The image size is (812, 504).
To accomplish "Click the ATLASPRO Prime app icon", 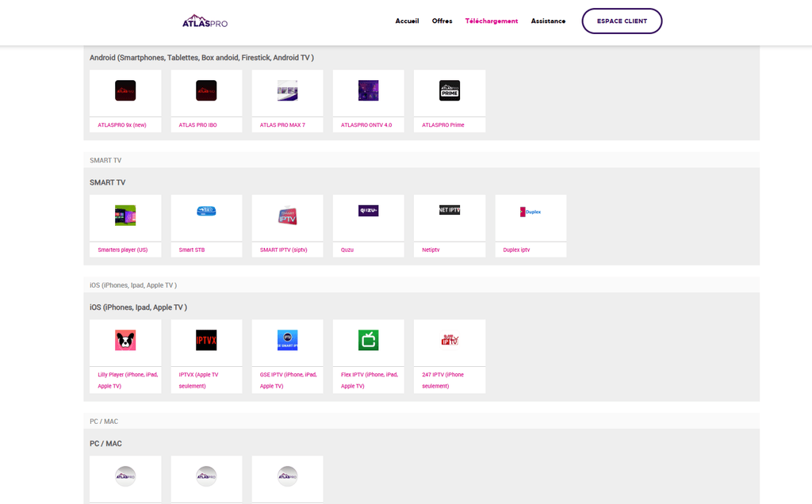I will [450, 90].
